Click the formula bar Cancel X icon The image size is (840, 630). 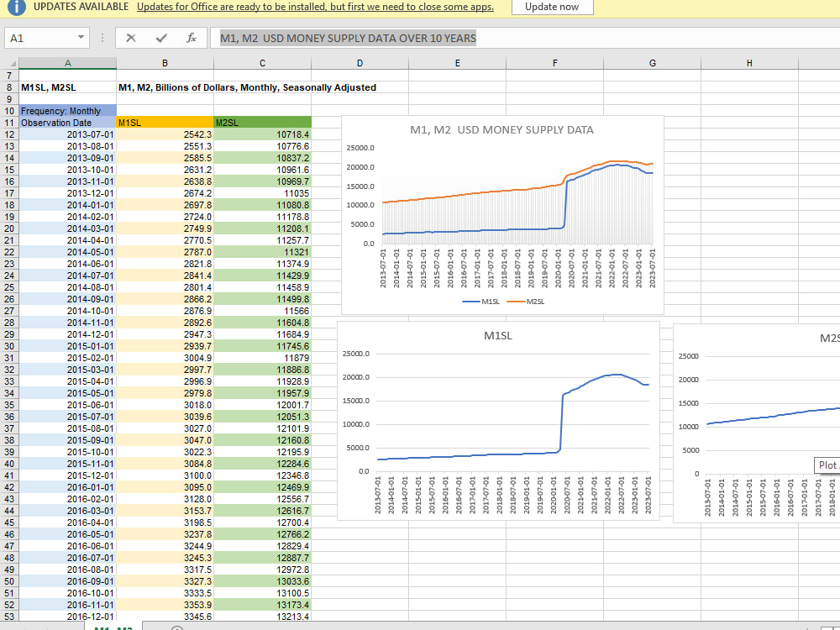[131, 38]
